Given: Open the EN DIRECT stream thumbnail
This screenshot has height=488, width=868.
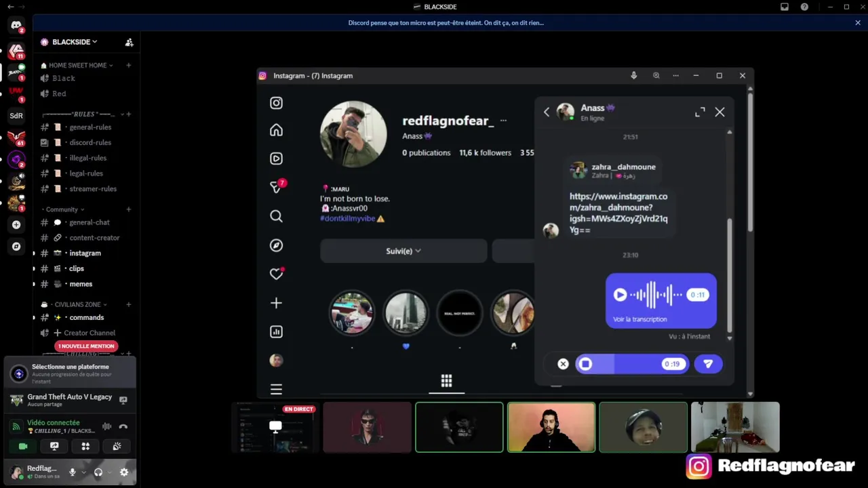Looking at the screenshot, I should click(x=275, y=427).
